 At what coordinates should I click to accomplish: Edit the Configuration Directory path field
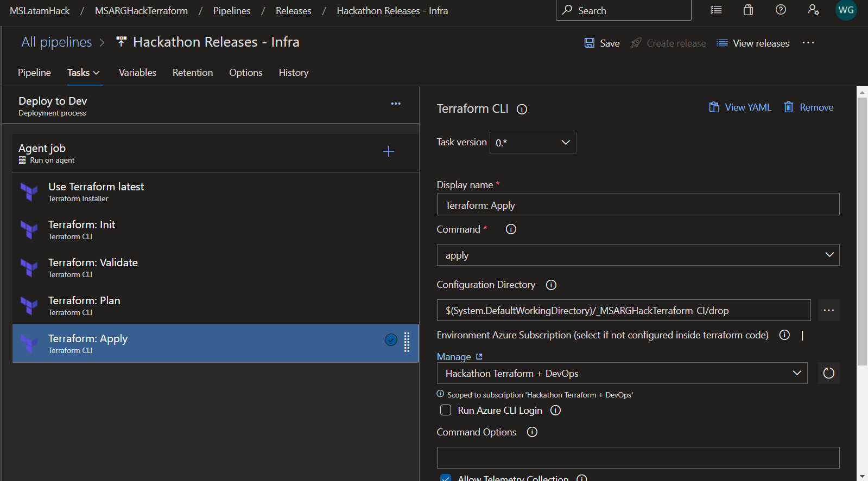[x=624, y=310]
